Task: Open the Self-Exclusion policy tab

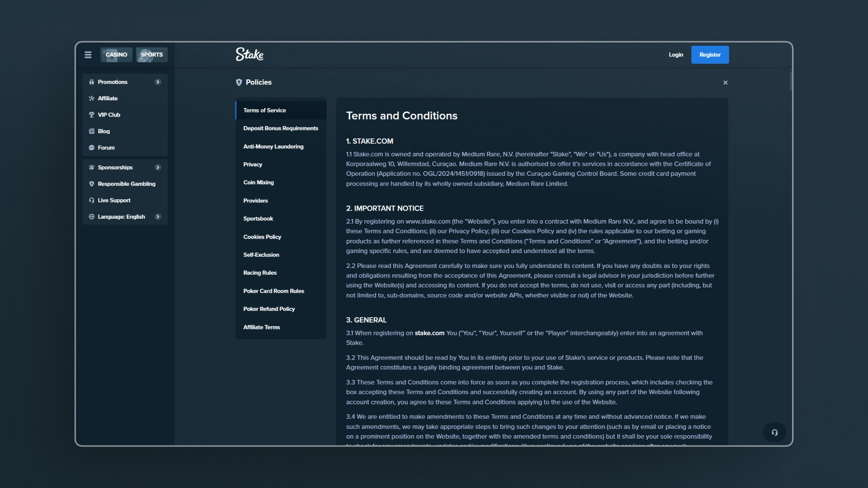Action: (281, 255)
